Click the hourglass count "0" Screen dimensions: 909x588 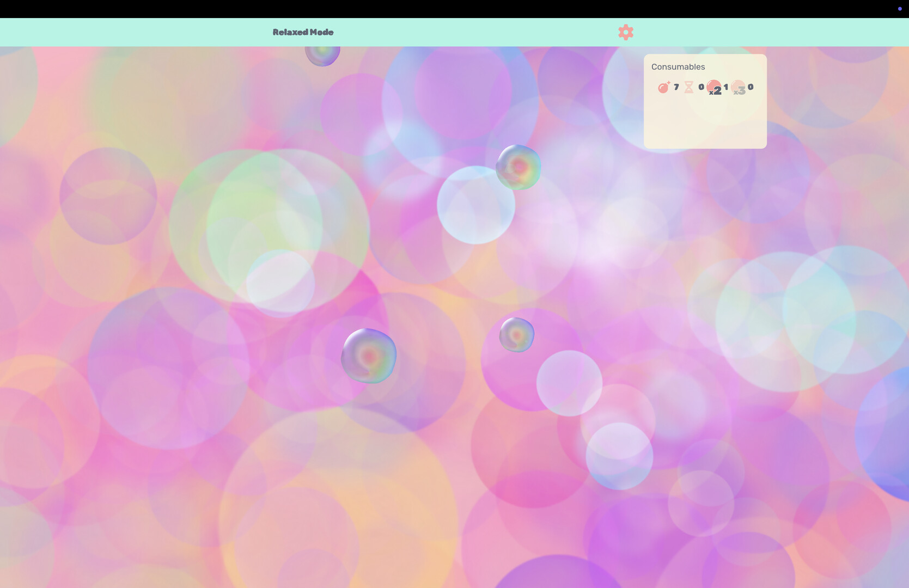[701, 87]
